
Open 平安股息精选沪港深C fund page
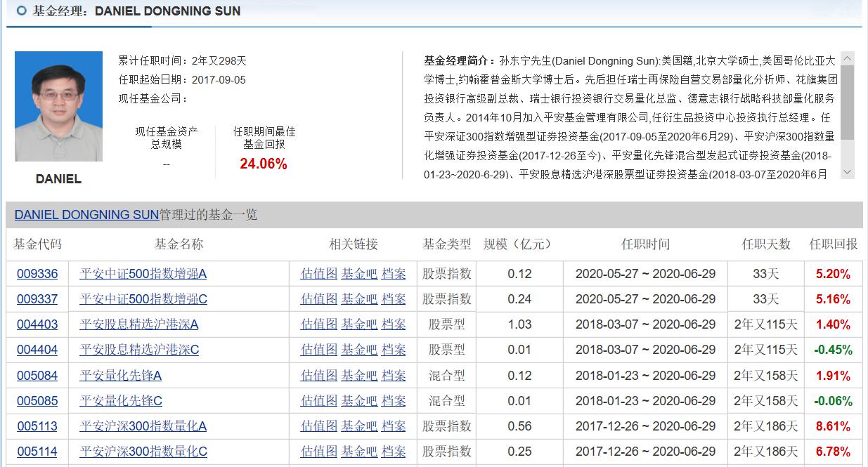139,350
